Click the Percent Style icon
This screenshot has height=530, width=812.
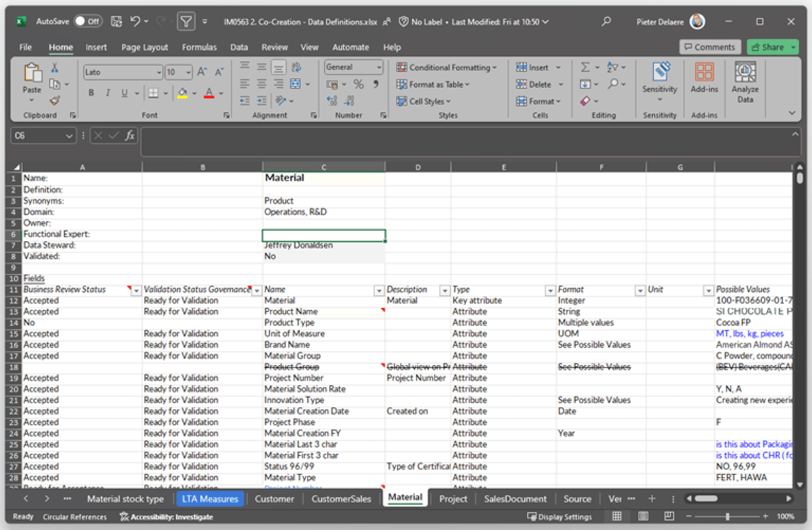pos(358,84)
